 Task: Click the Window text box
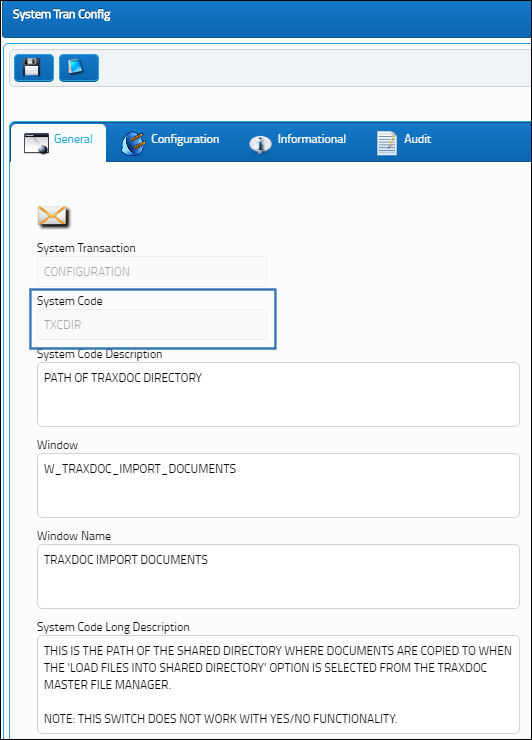[278, 486]
